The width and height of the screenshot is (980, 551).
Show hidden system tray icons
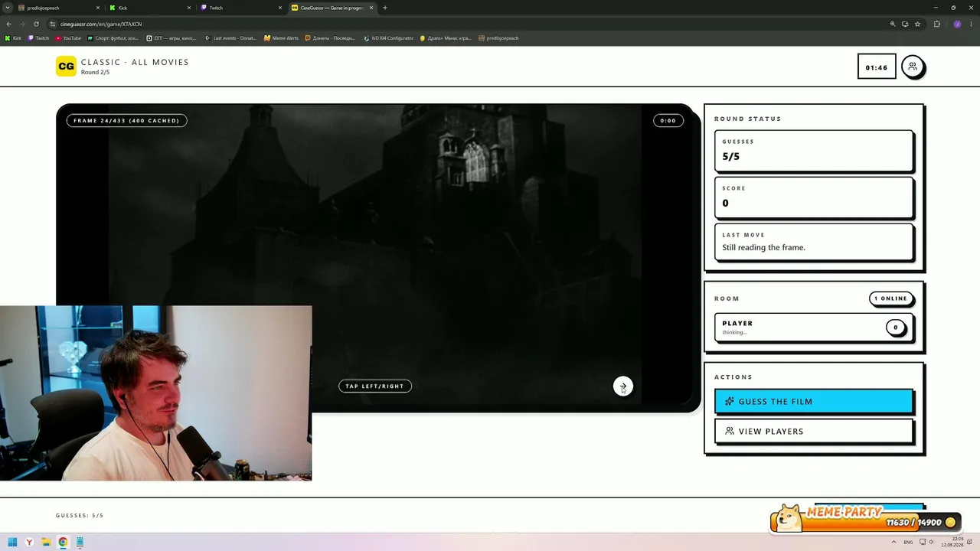(x=893, y=543)
